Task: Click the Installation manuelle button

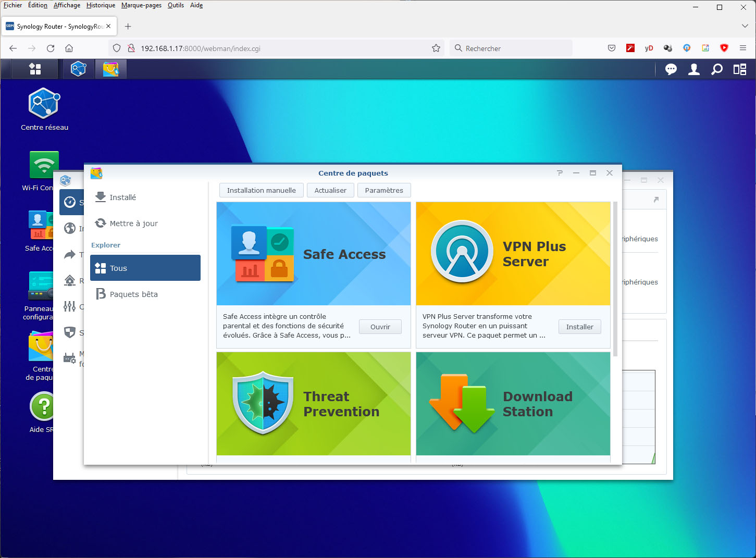Action: coord(261,190)
